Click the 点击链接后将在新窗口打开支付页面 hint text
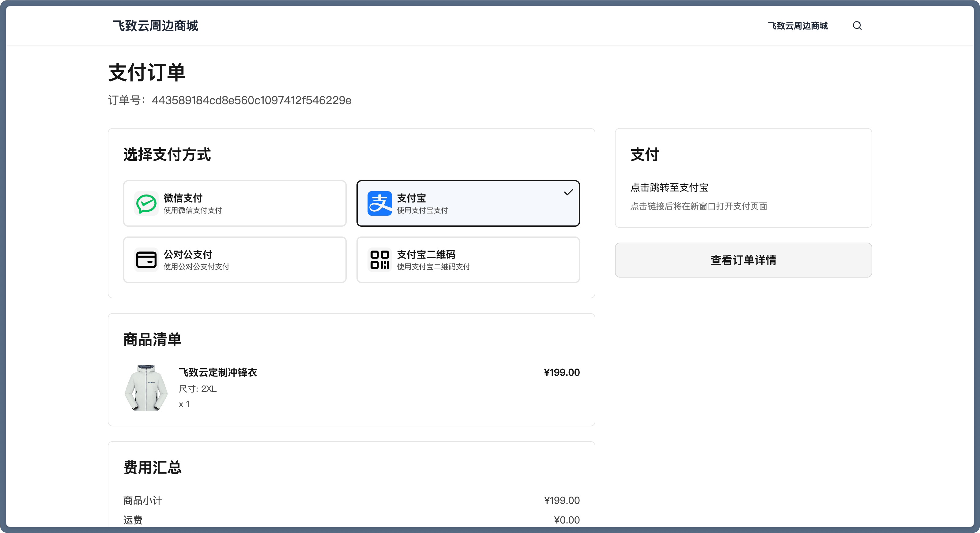 click(x=699, y=206)
